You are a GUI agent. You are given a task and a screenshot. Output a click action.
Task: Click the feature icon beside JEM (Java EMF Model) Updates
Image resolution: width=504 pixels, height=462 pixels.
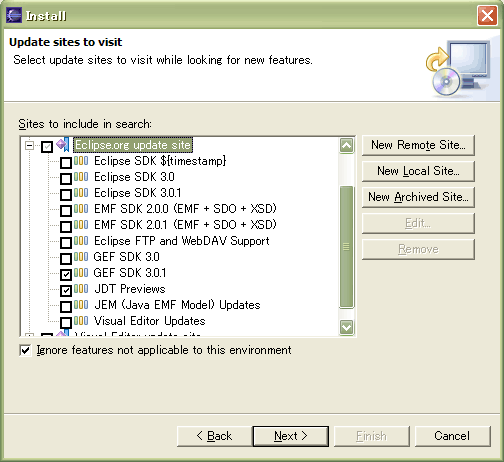(x=81, y=305)
